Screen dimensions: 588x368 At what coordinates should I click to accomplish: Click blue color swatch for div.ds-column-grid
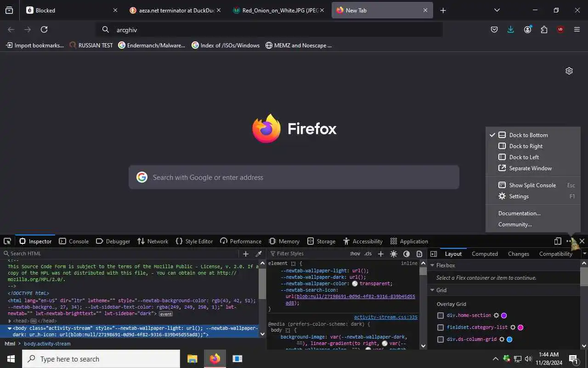point(509,339)
